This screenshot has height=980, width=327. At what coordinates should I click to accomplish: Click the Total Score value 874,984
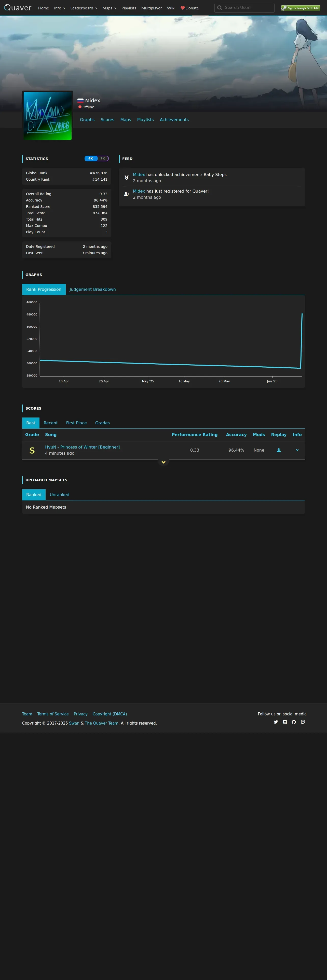100,213
